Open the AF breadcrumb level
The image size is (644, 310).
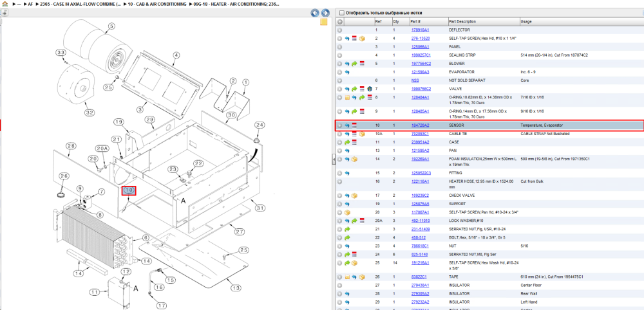click(30, 4)
